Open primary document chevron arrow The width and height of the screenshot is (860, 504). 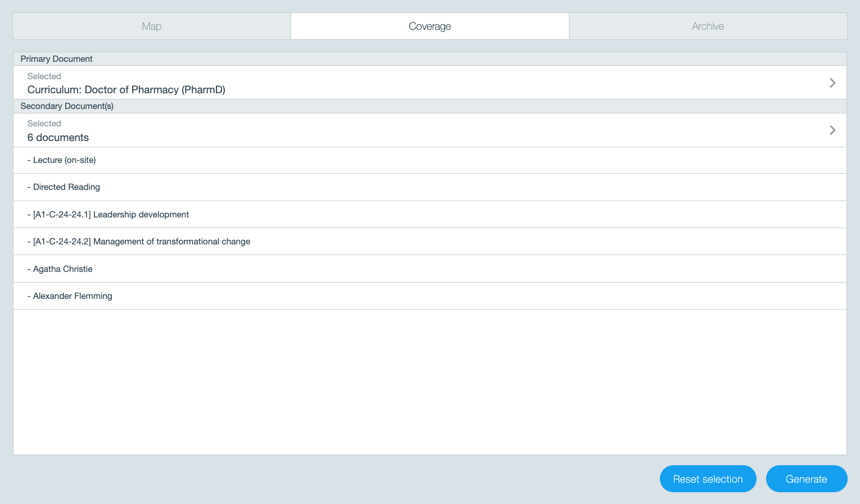click(x=832, y=83)
